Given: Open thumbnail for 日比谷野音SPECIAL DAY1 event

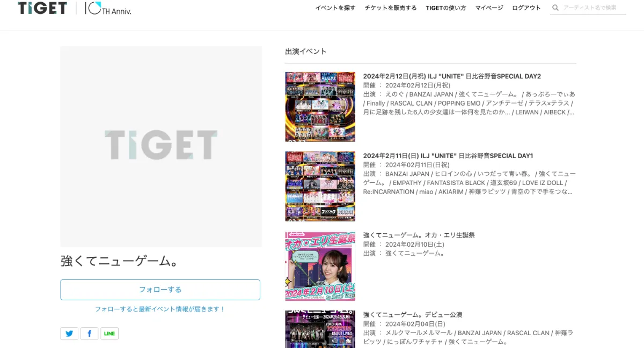Looking at the screenshot, I should pos(320,186).
